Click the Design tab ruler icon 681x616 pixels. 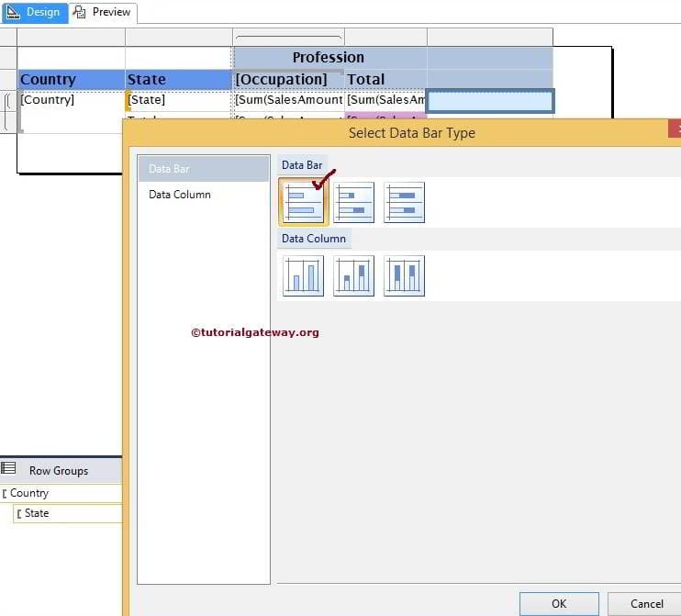pyautogui.click(x=14, y=12)
